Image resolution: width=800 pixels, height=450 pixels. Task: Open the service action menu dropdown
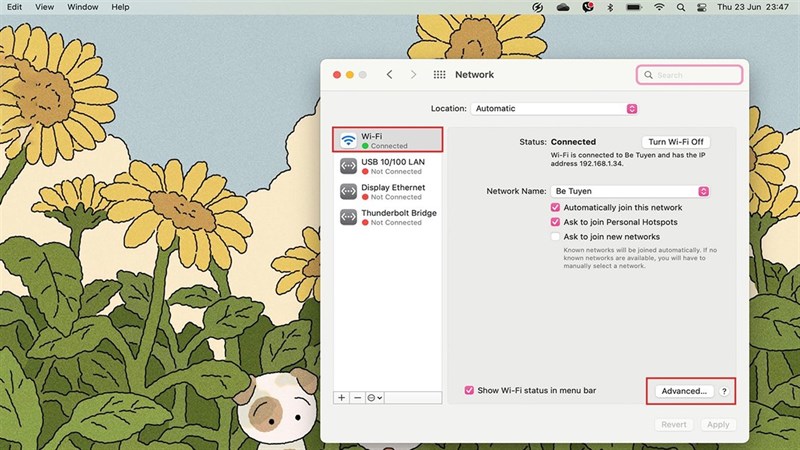[375, 397]
